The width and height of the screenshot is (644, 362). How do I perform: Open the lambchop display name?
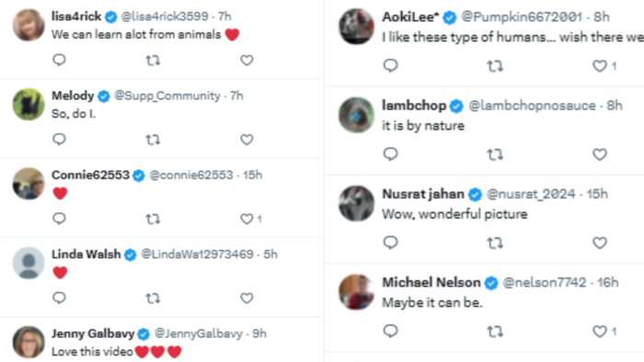[414, 106]
